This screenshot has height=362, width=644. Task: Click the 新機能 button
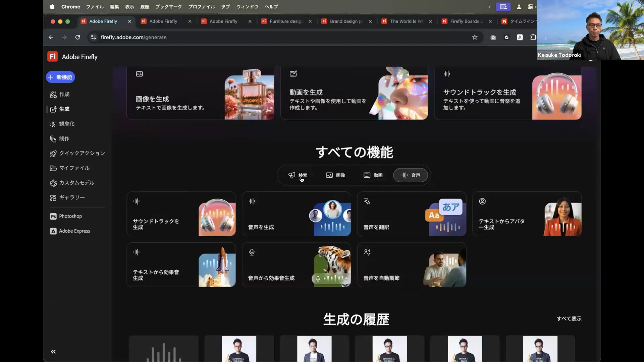coord(60,77)
